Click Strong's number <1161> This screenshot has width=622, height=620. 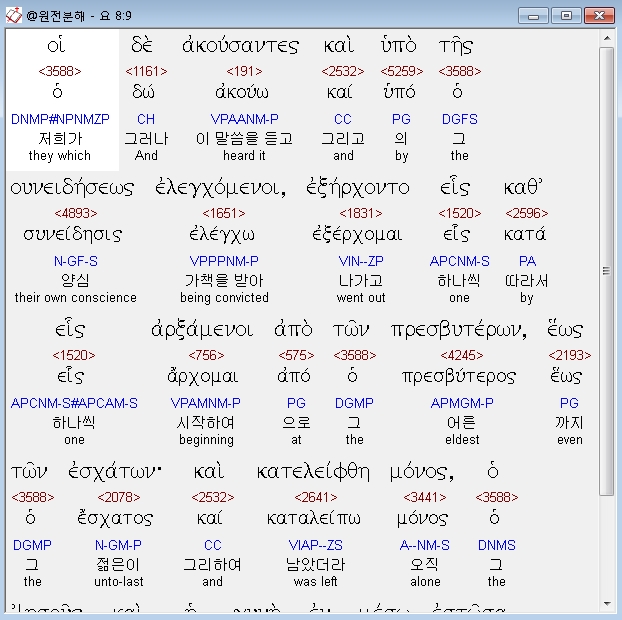(x=146, y=71)
